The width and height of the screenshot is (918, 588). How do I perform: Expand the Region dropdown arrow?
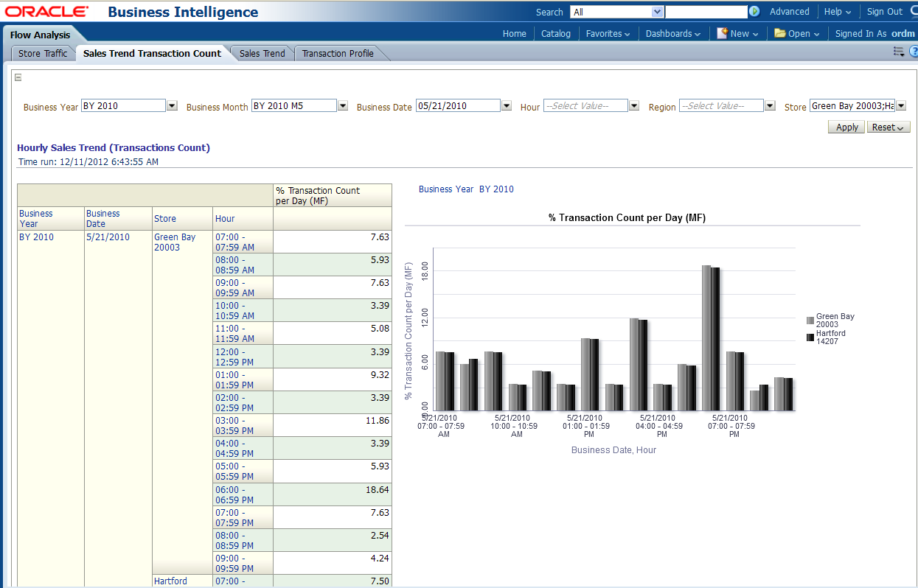click(x=770, y=106)
